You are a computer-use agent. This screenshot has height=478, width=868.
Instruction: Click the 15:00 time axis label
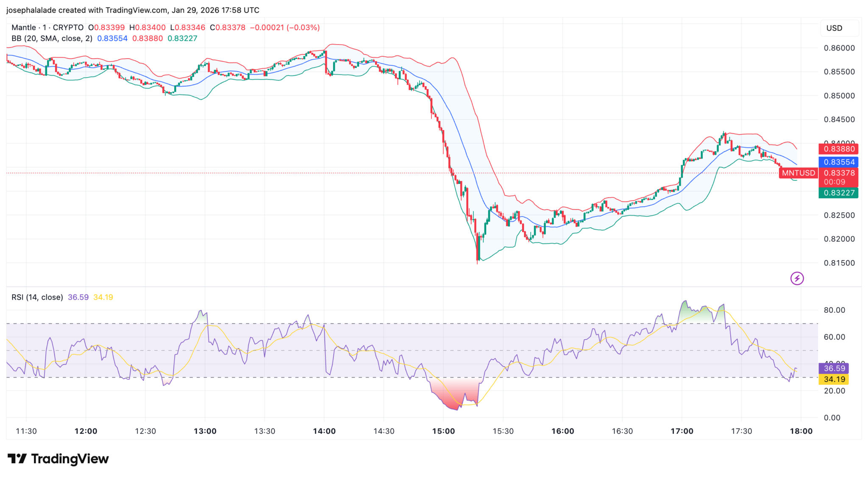pos(443,431)
